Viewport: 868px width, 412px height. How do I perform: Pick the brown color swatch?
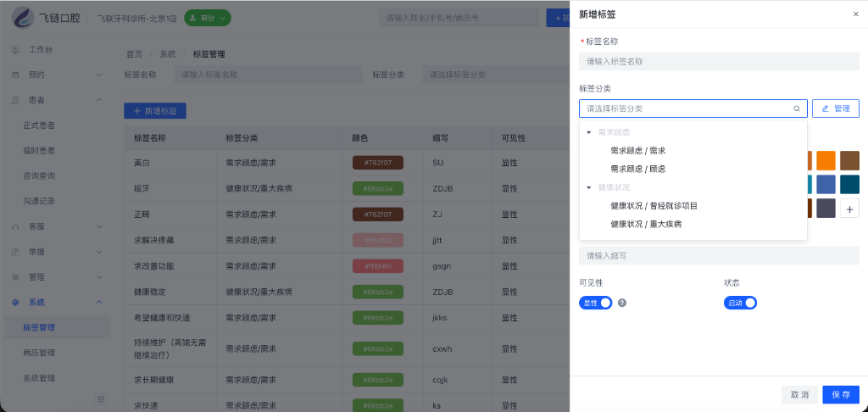(x=849, y=160)
